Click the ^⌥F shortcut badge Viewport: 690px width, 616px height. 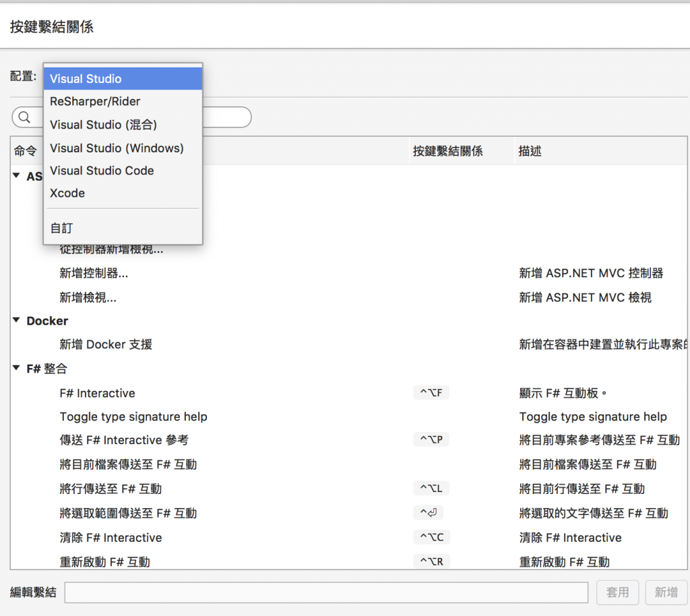click(x=431, y=392)
